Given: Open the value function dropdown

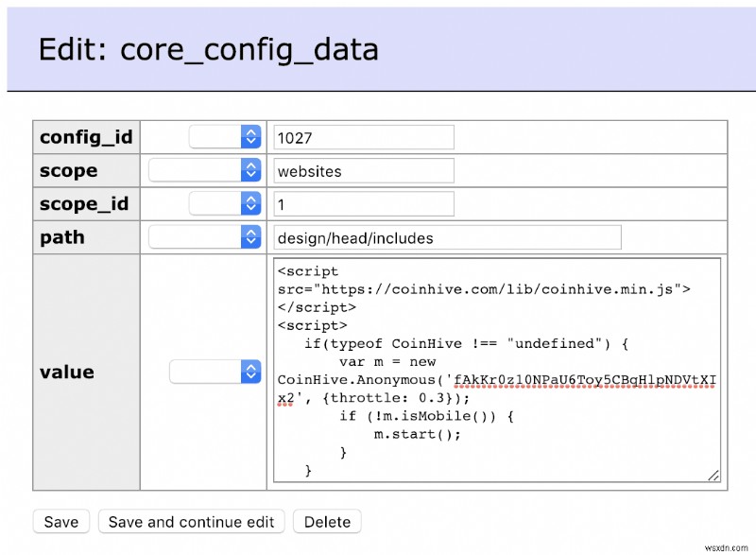Looking at the screenshot, I should 215,372.
